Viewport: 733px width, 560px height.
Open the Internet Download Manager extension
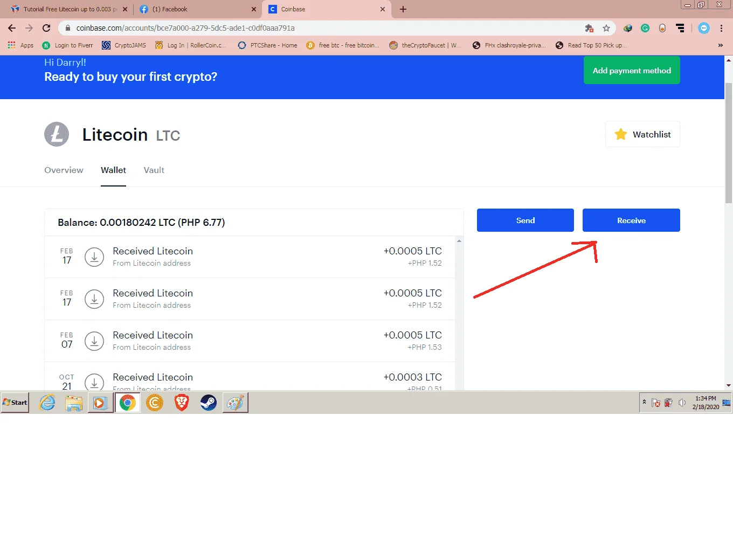tap(628, 28)
